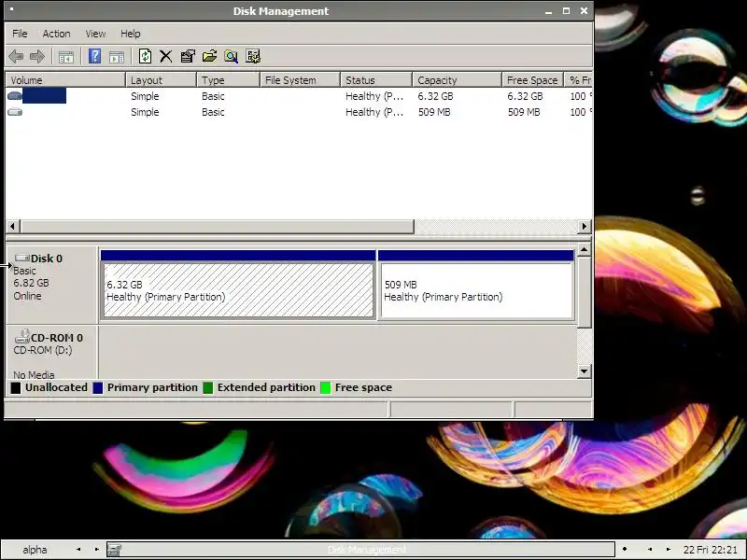The image size is (747, 560).
Task: Click Basic type in the 509 MB row
Action: point(213,112)
